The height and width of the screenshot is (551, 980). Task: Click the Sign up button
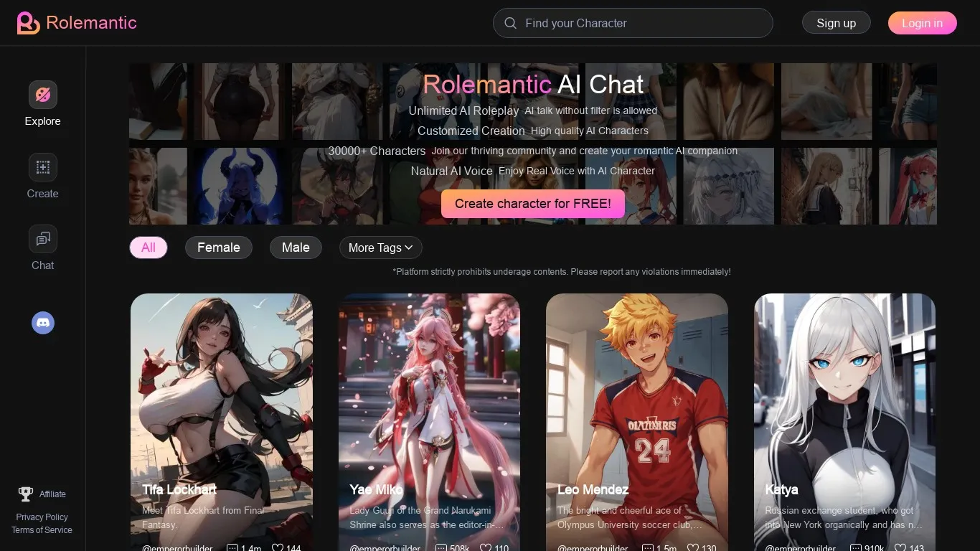(x=836, y=22)
